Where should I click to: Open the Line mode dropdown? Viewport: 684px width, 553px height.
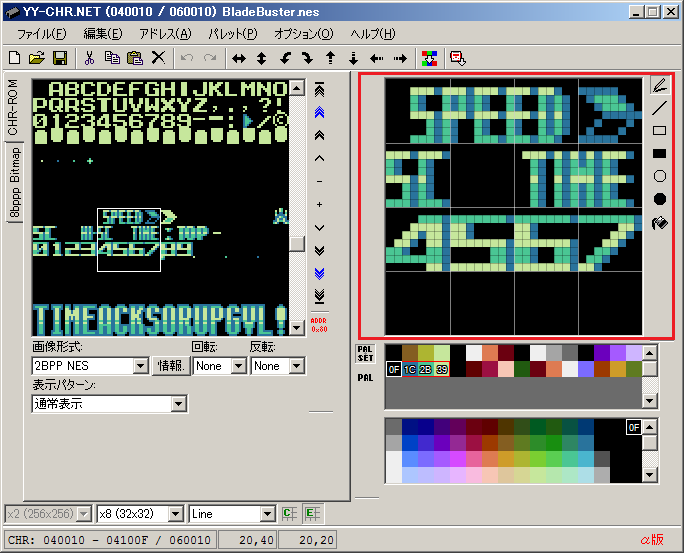(268, 514)
